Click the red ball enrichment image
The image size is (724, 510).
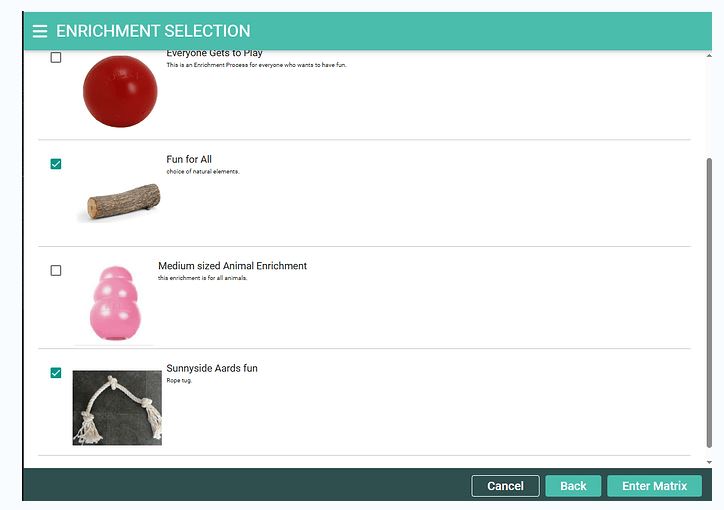120,91
